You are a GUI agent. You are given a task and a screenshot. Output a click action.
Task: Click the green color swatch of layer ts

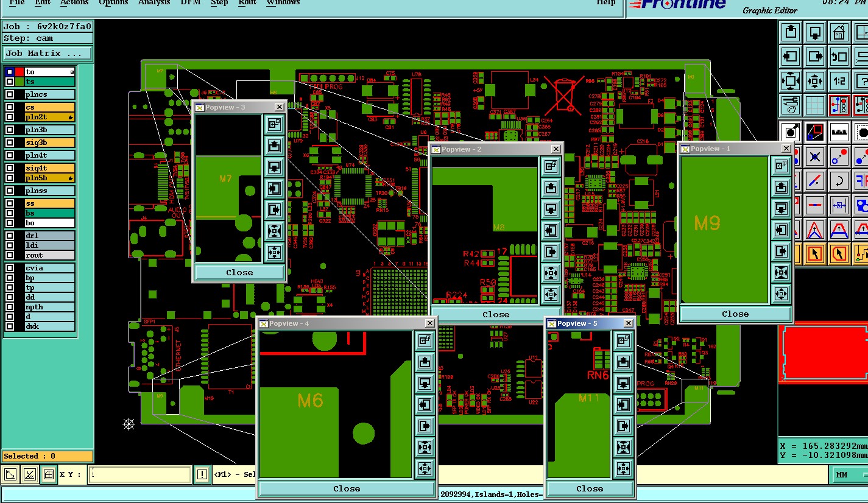(x=19, y=82)
